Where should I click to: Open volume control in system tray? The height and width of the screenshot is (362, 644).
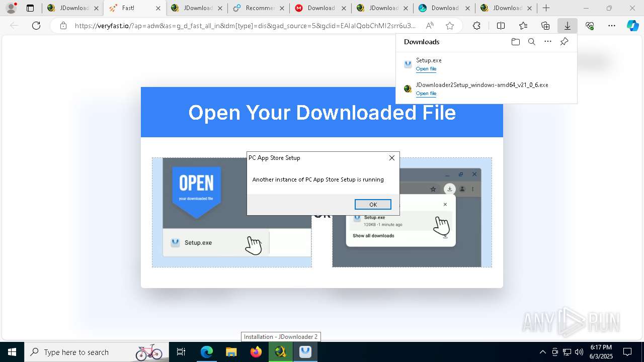tap(579, 352)
